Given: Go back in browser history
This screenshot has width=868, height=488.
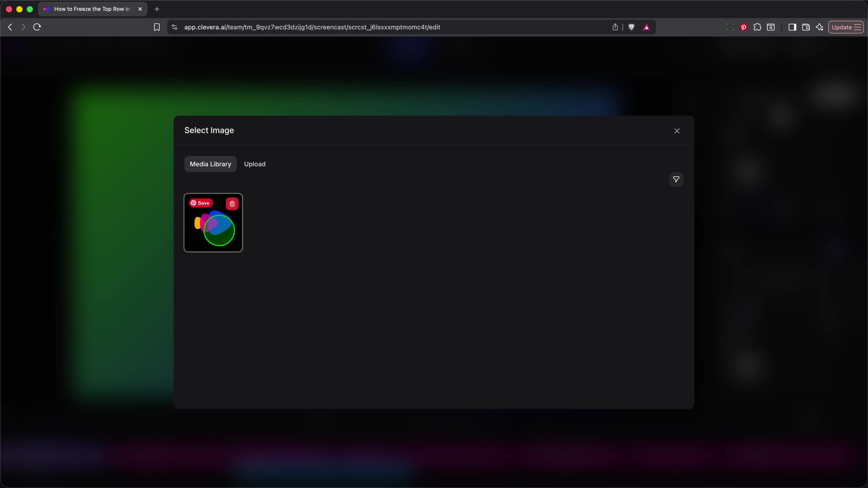Looking at the screenshot, I should 10,27.
